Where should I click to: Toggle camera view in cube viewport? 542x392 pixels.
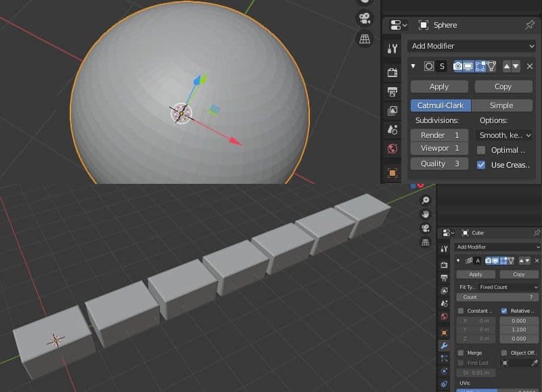426,228
